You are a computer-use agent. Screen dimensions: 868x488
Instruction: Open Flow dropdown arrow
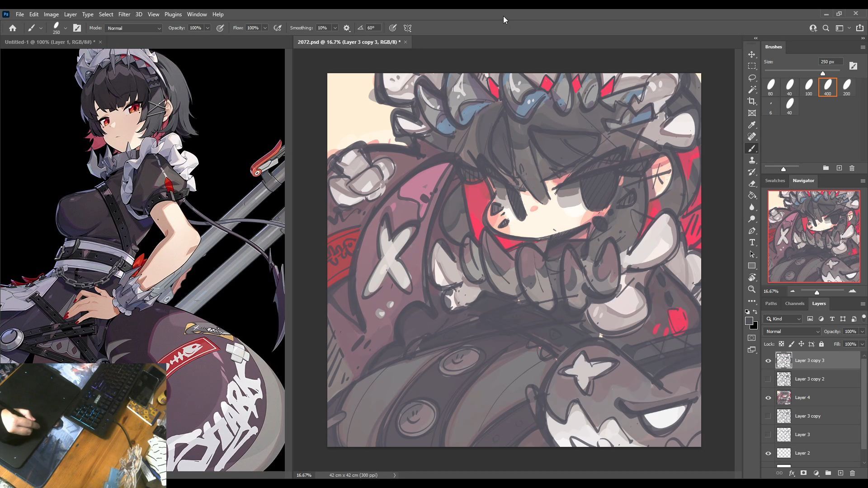(x=265, y=28)
